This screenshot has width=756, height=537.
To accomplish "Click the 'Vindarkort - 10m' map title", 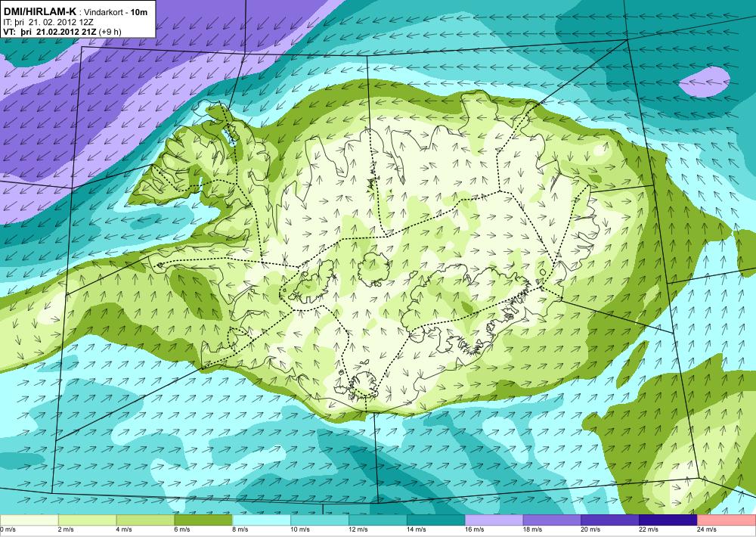I will [x=116, y=13].
